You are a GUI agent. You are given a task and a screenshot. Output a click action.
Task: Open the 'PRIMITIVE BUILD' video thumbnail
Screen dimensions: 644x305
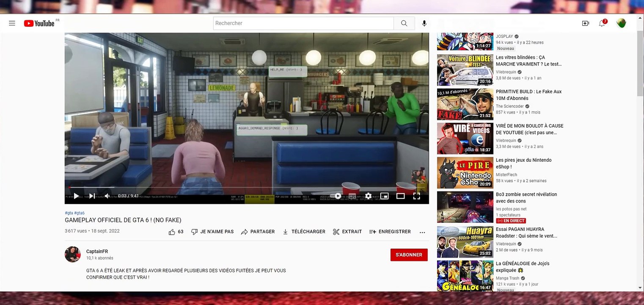pyautogui.click(x=465, y=104)
